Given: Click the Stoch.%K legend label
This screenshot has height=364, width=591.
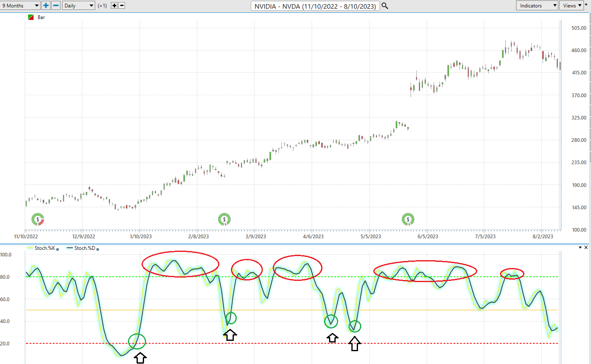Looking at the screenshot, I should (x=45, y=248).
